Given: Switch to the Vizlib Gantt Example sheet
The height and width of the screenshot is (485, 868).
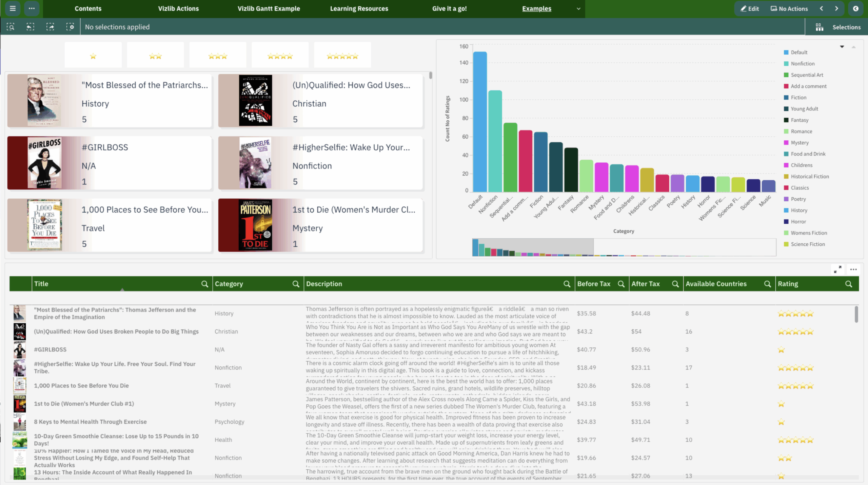Looking at the screenshot, I should coord(269,9).
